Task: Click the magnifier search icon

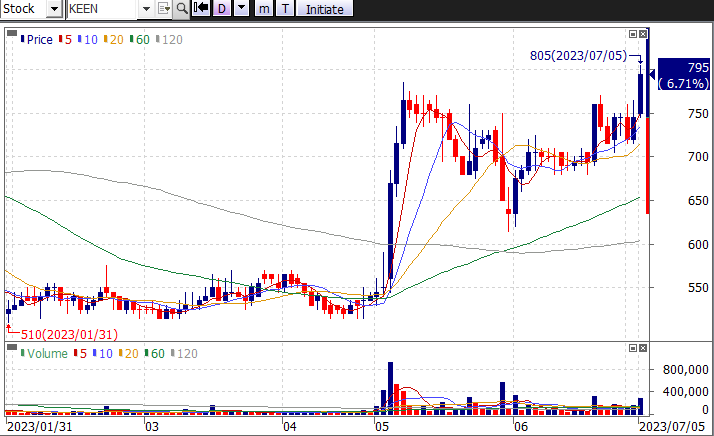Action: (x=181, y=9)
